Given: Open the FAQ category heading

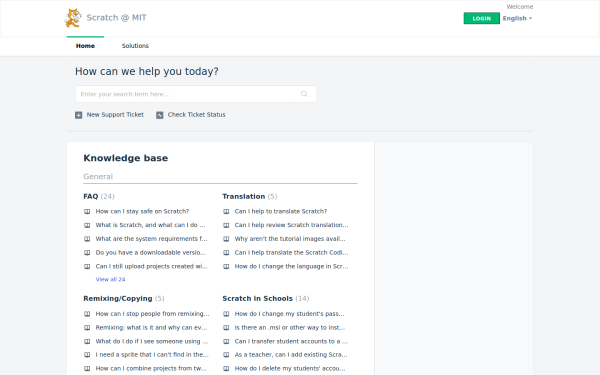Looking at the screenshot, I should click(91, 196).
